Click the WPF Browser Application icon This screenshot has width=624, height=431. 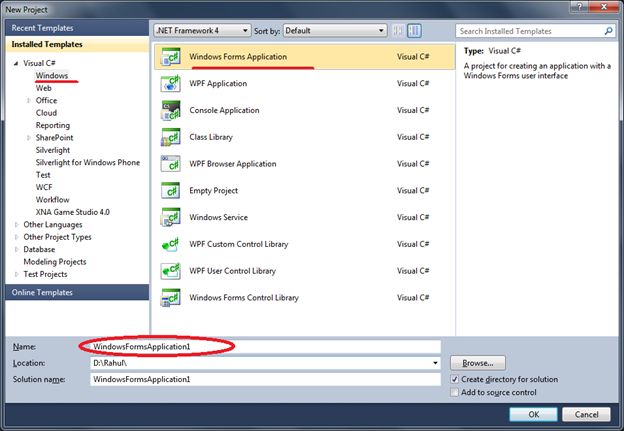171,164
